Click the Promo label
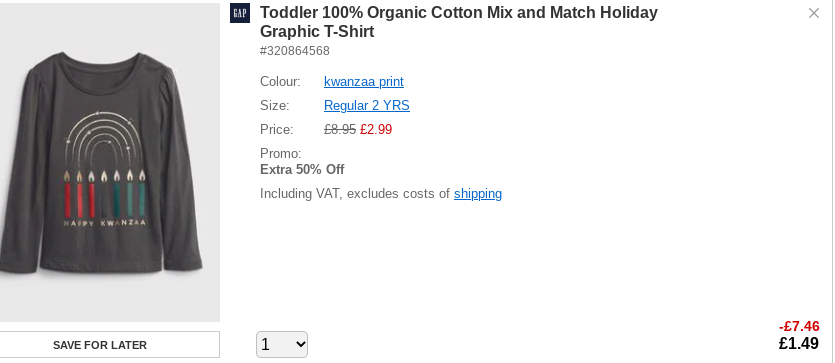The width and height of the screenshot is (835, 363). 281,153
